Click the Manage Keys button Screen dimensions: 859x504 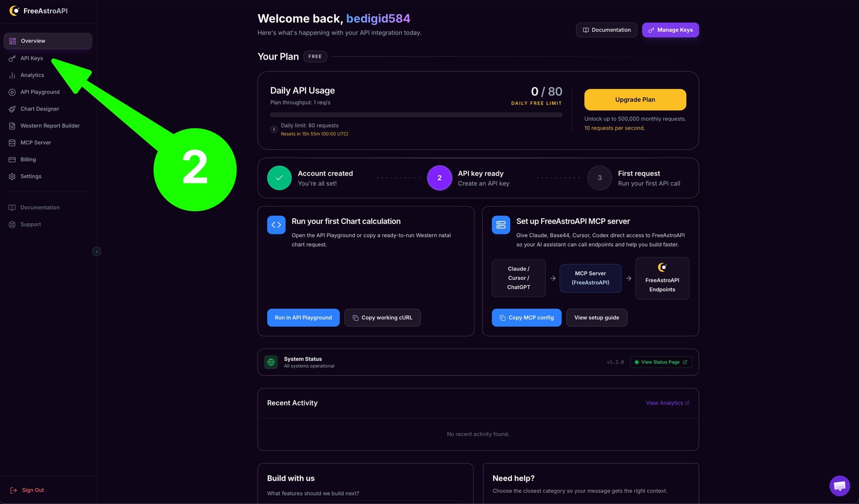coord(670,30)
